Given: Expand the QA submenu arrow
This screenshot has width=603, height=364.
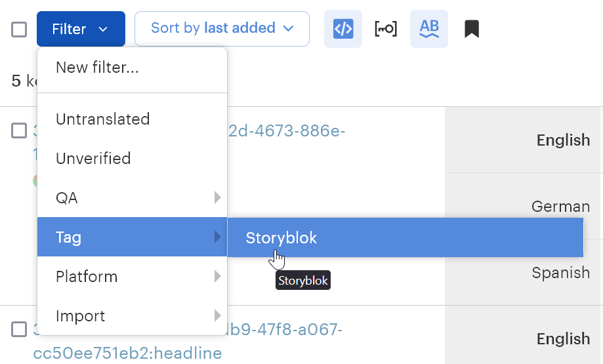Looking at the screenshot, I should [217, 197].
